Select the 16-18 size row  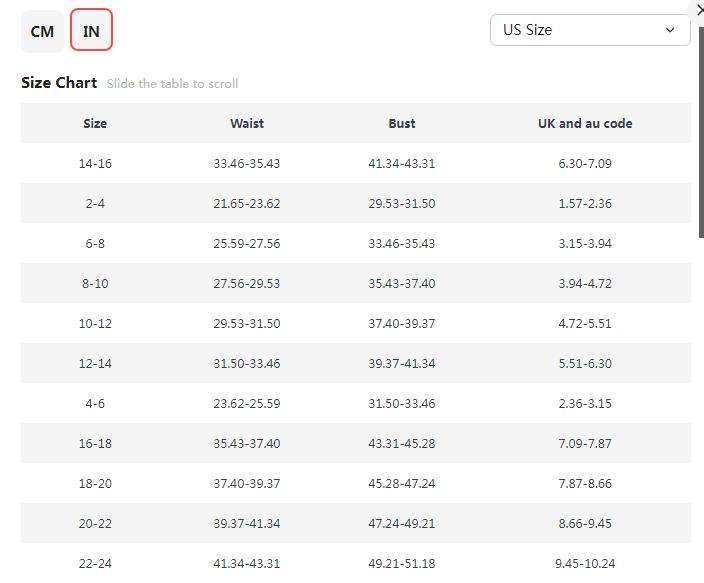pyautogui.click(x=95, y=443)
